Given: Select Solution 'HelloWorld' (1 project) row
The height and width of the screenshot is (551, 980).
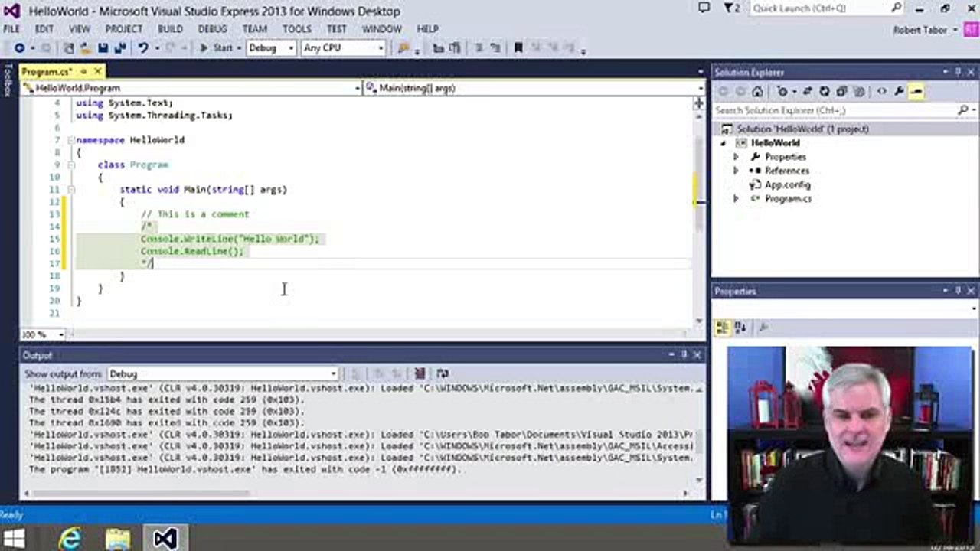Looking at the screenshot, I should click(x=845, y=129).
